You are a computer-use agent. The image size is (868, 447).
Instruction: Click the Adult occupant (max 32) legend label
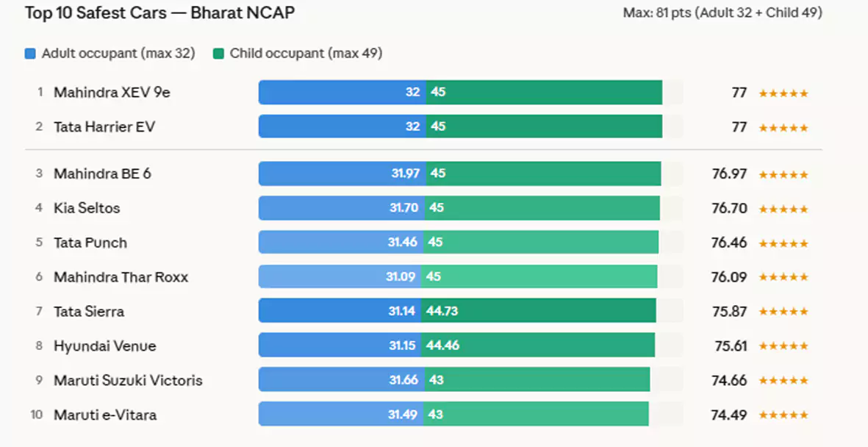tap(118, 54)
